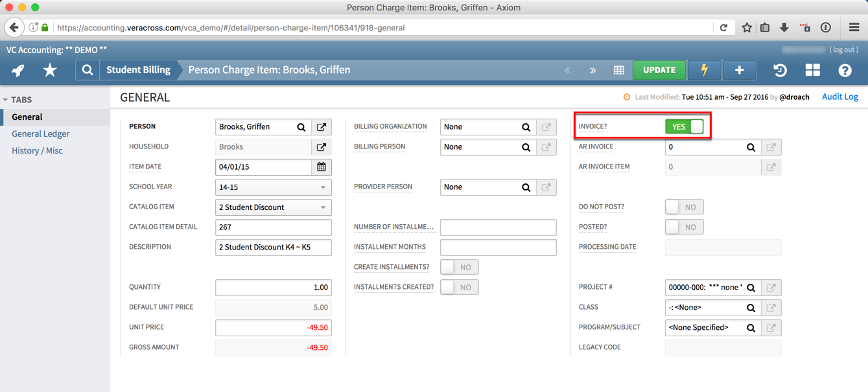Collapse the Tabs panel in the sidebar

(6, 99)
